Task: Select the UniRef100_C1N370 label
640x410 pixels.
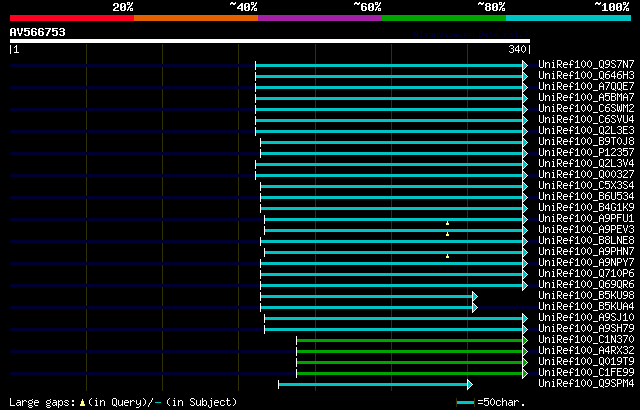Action: [586, 340]
